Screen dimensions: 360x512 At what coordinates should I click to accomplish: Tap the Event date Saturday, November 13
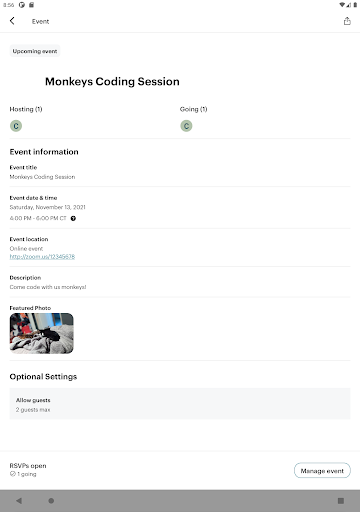[x=48, y=207]
